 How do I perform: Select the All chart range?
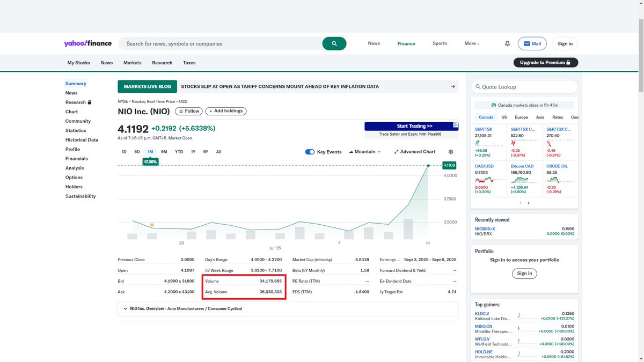coord(218,152)
